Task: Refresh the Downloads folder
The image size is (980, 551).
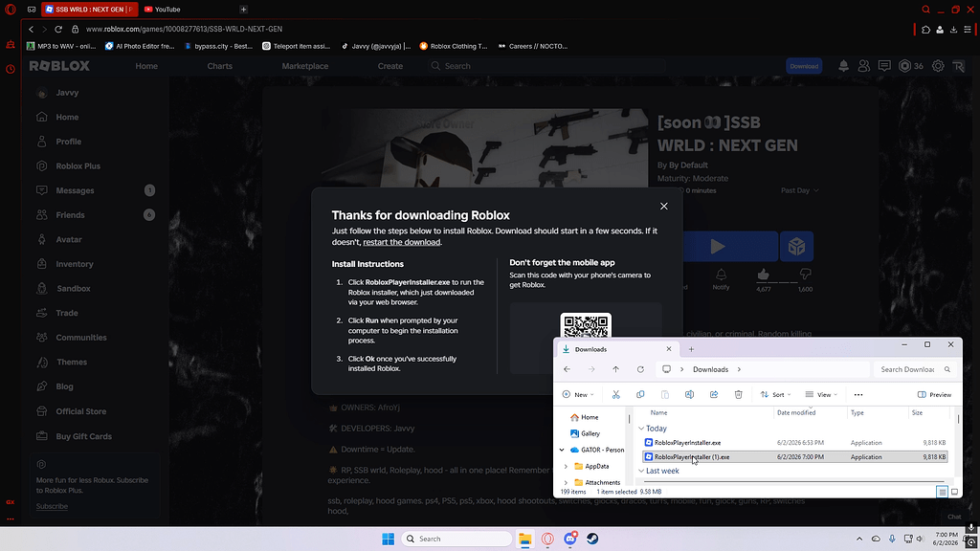Action: [x=640, y=369]
